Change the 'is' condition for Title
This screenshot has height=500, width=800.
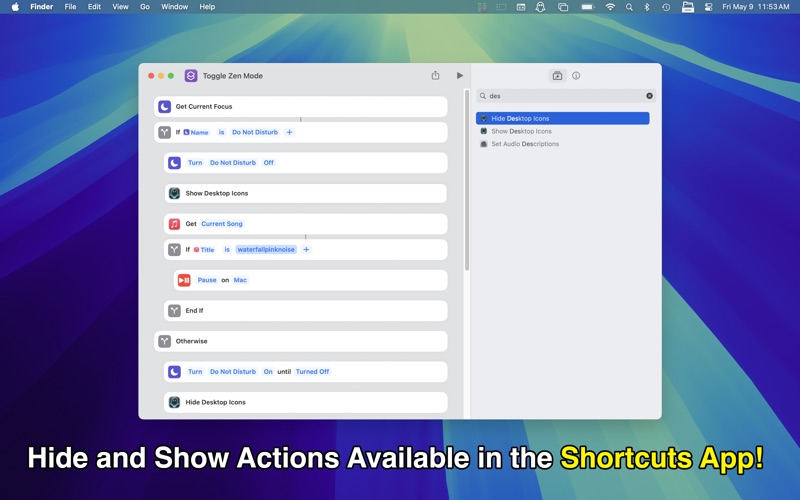[227, 249]
